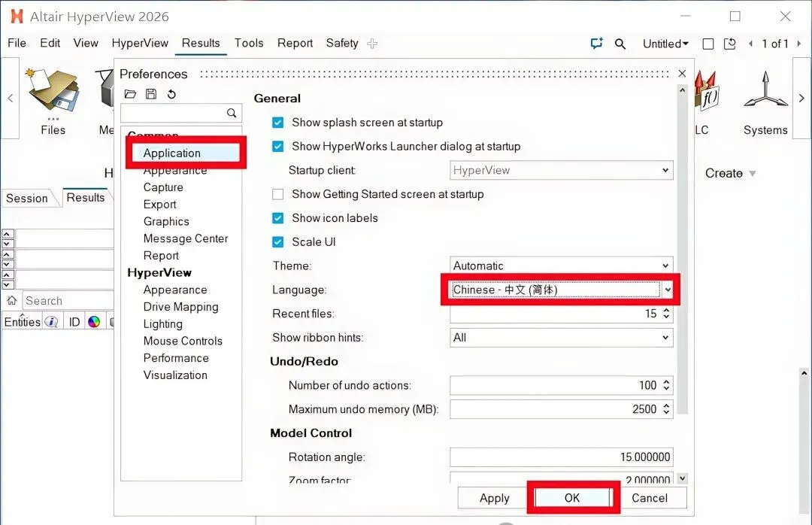Go to previous page arrow
The height and width of the screenshot is (525, 812).
(x=750, y=44)
